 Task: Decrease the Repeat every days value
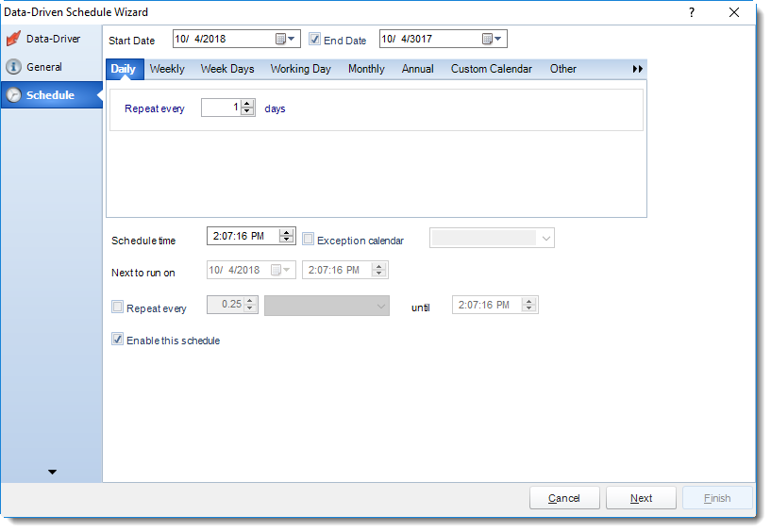point(248,111)
